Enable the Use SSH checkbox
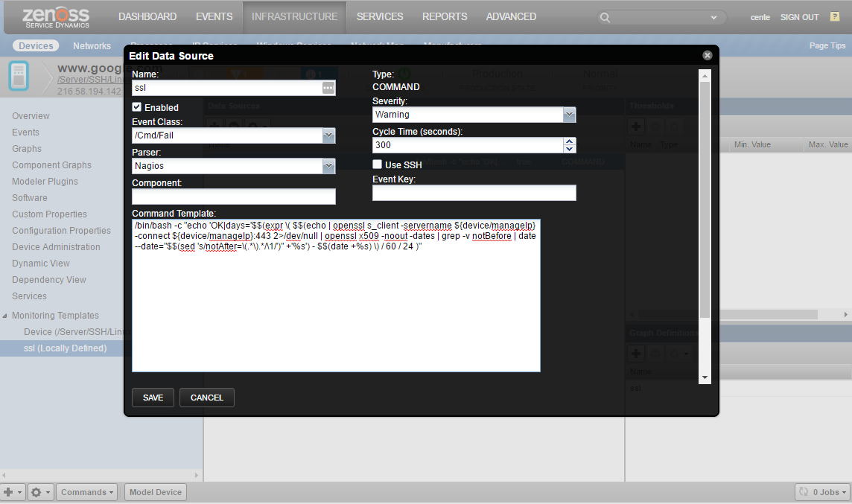The height and width of the screenshot is (504, 852). 378,165
